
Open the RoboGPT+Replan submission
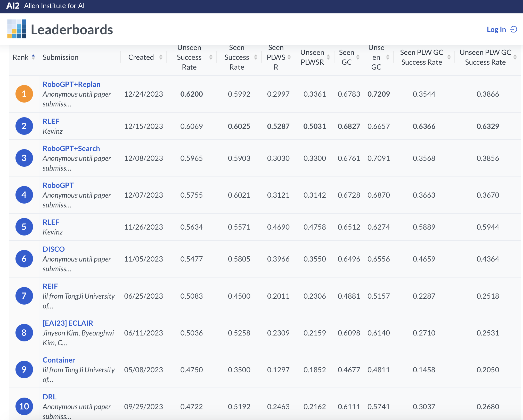click(71, 84)
